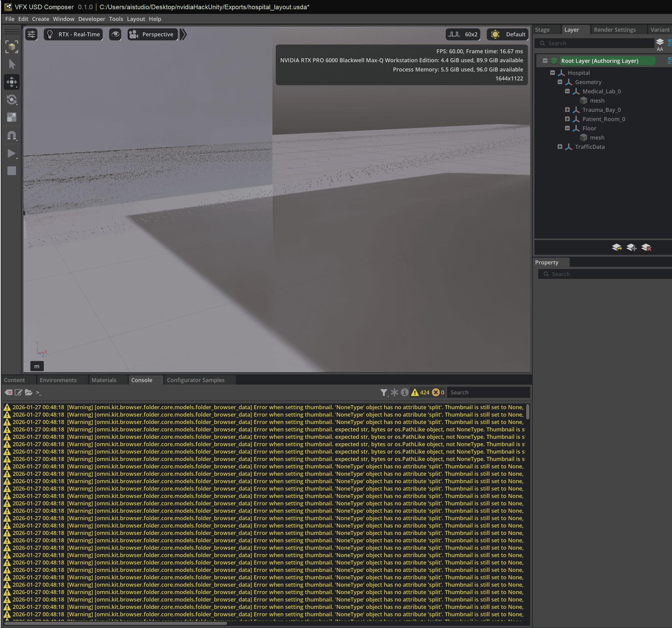Click the Default lighting button
This screenshot has width=672, height=628.
click(x=508, y=35)
